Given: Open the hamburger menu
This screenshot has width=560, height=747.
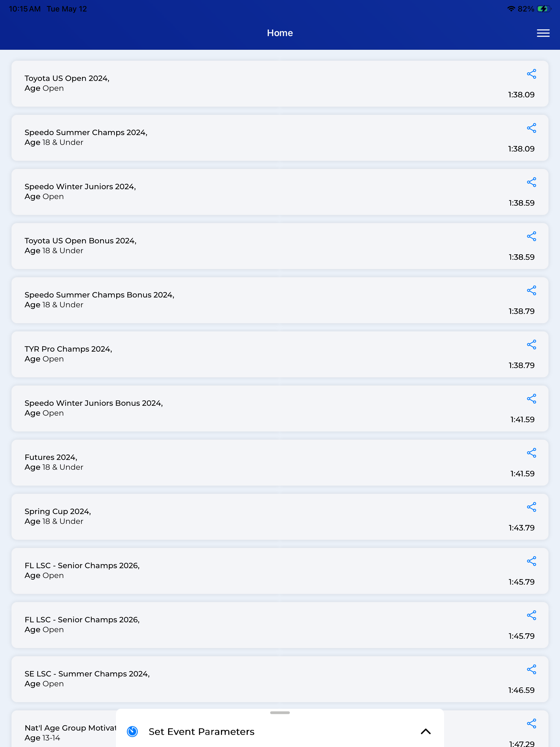Looking at the screenshot, I should pyautogui.click(x=543, y=33).
